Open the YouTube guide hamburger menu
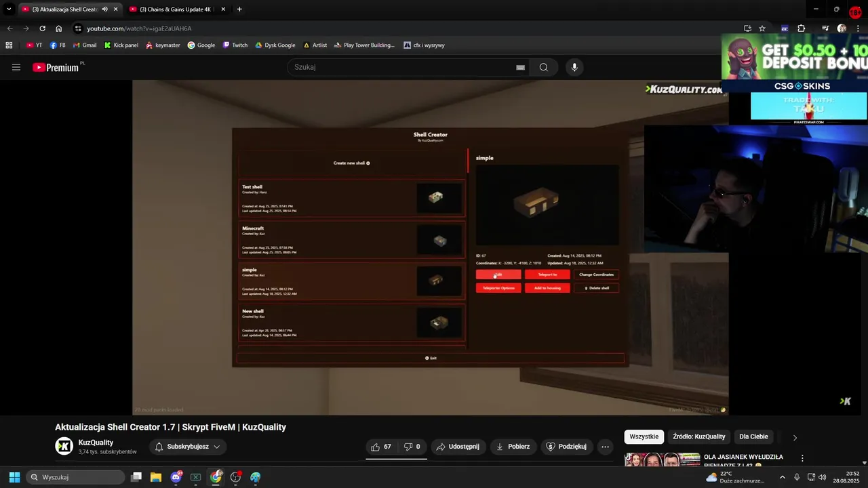 [x=16, y=67]
